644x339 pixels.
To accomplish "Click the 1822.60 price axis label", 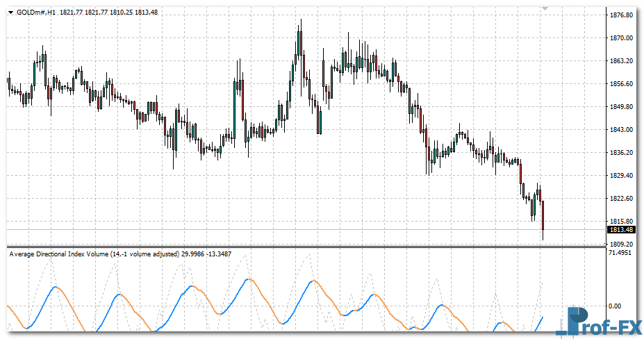I will pyautogui.click(x=620, y=199).
